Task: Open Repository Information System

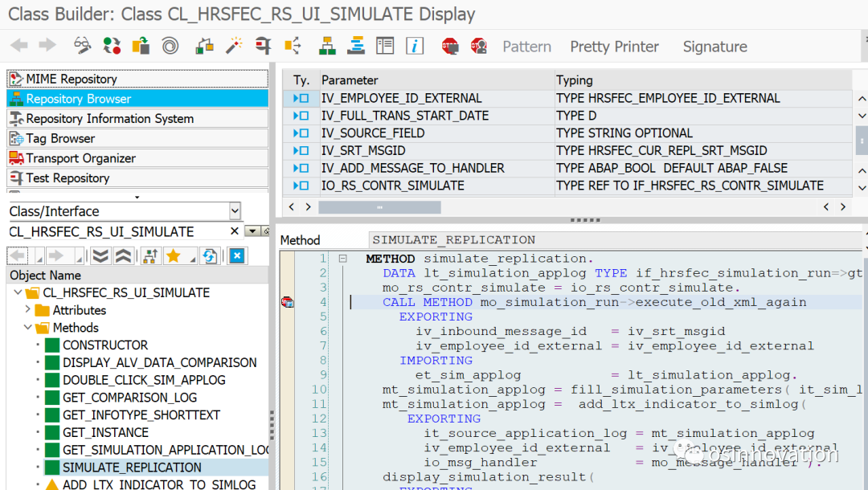Action: pyautogui.click(x=137, y=118)
